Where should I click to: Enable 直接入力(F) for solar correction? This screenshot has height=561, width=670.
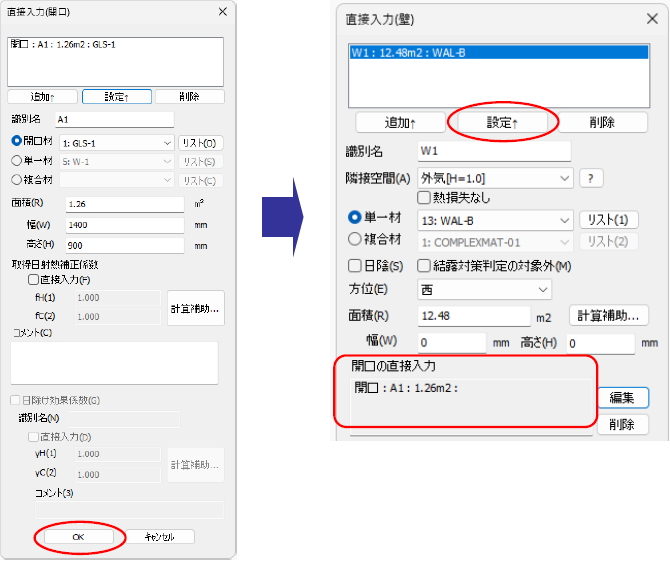(33, 280)
